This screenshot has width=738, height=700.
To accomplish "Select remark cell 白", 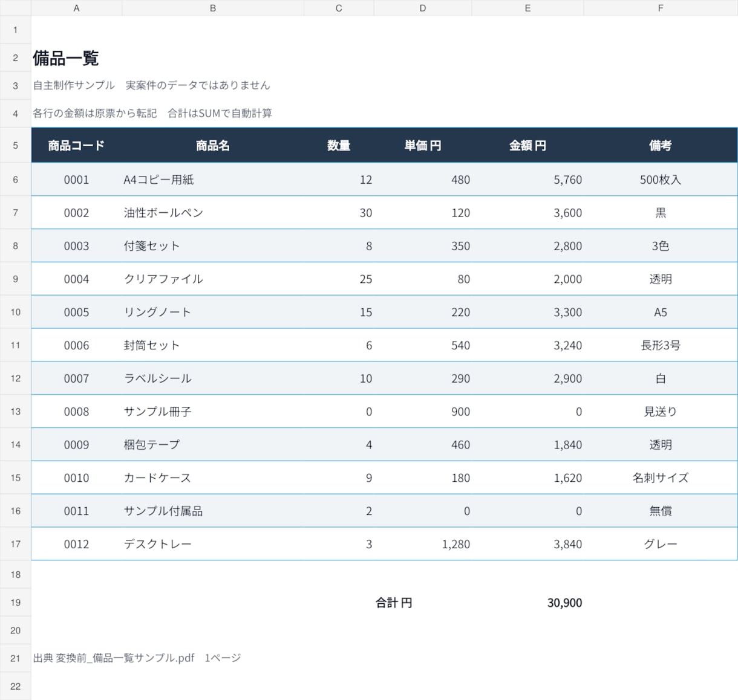I will pyautogui.click(x=661, y=378).
